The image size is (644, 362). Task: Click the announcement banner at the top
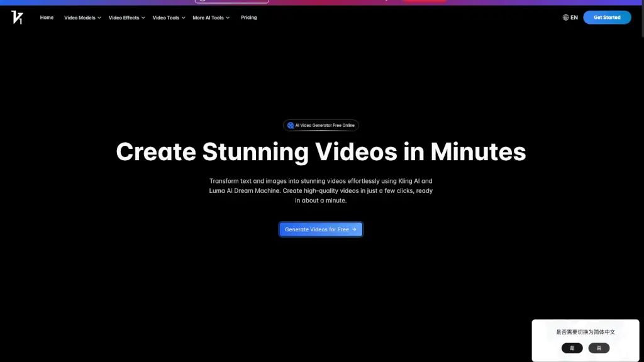click(322, 2)
